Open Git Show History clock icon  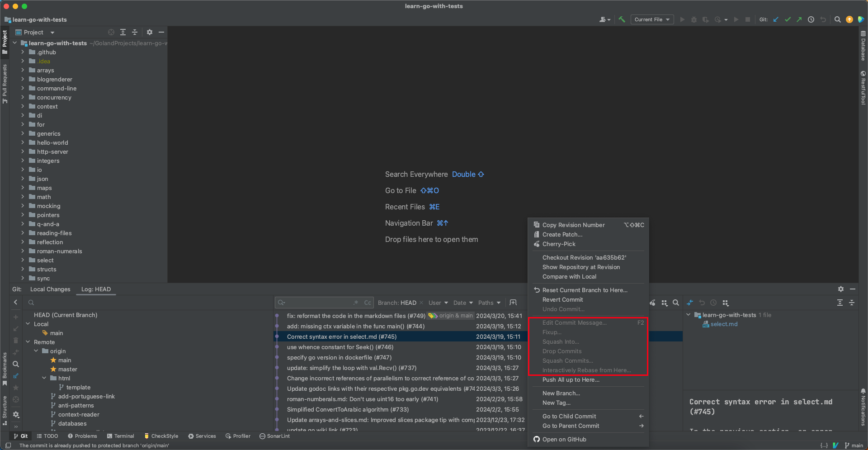811,19
